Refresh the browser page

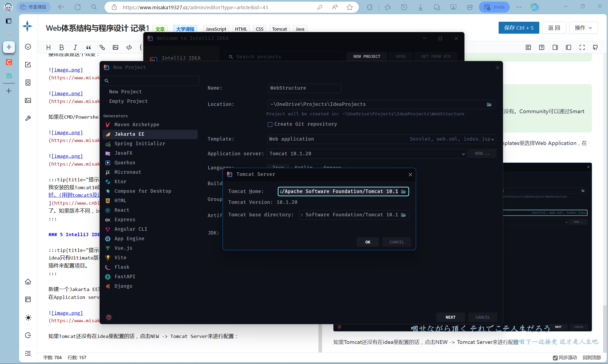click(x=78, y=7)
